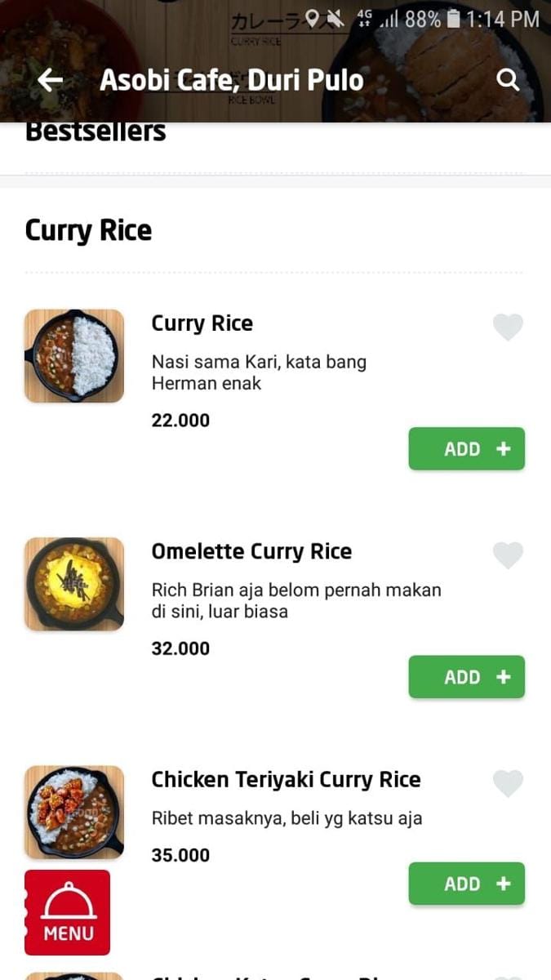Tap the red MENU floating icon
551x980 pixels.
[x=67, y=911]
